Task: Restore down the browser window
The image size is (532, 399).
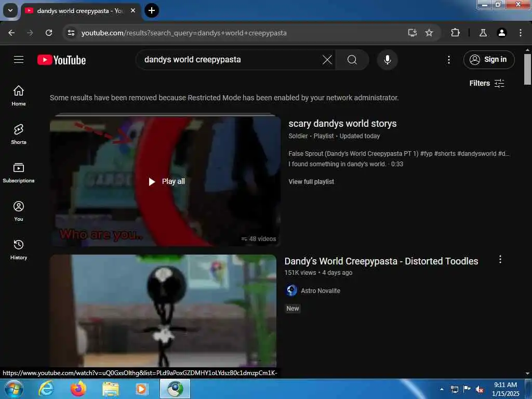Action: click(498, 4)
